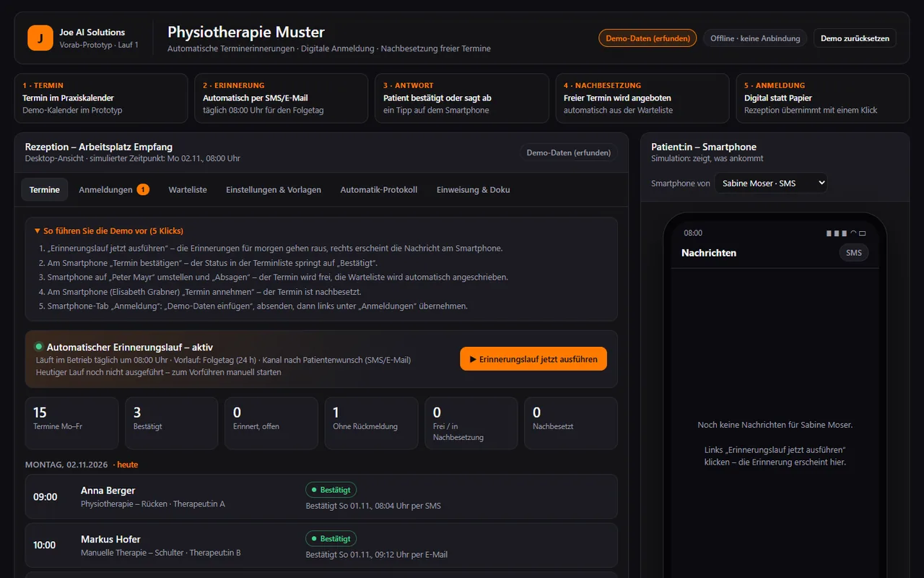Select the '4 · Nachbesetzung' step card
The height and width of the screenshot is (578, 924).
click(x=642, y=98)
